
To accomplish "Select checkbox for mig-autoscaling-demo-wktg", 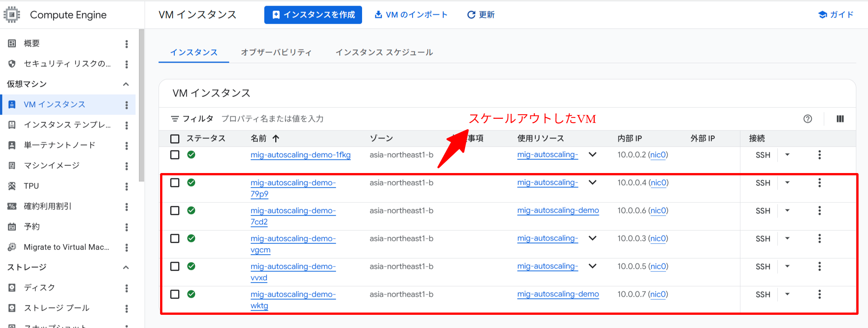I will [x=175, y=294].
